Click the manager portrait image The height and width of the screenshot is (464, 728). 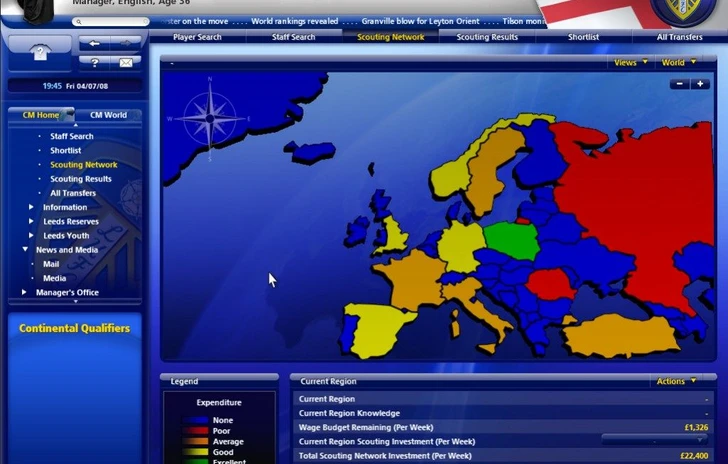click(x=37, y=10)
